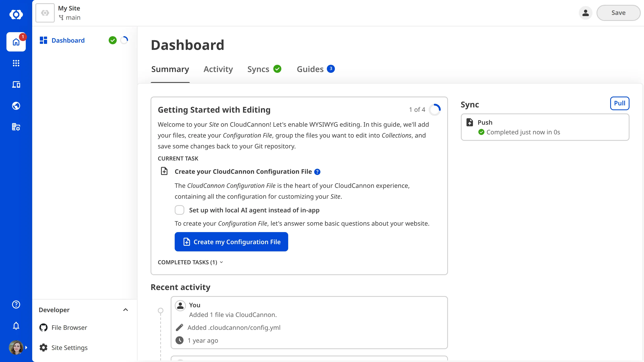Open the organization settings building icon
Screen dimensions: 644x362
pyautogui.click(x=16, y=127)
